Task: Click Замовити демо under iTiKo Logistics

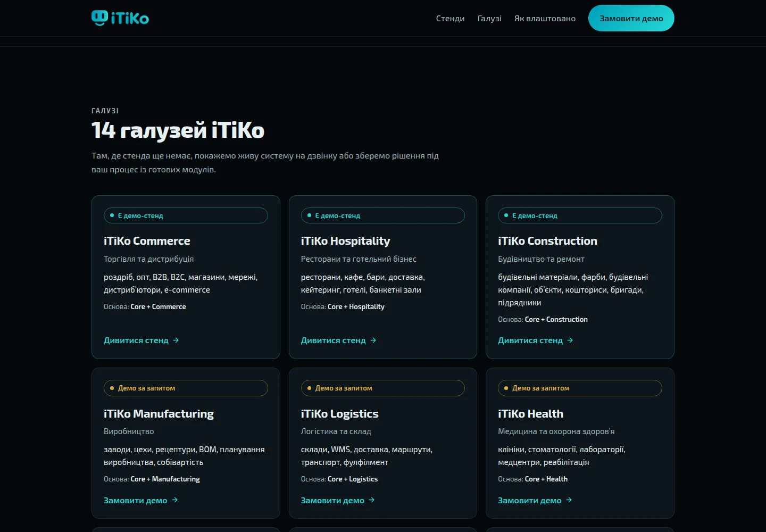Action: (338, 501)
